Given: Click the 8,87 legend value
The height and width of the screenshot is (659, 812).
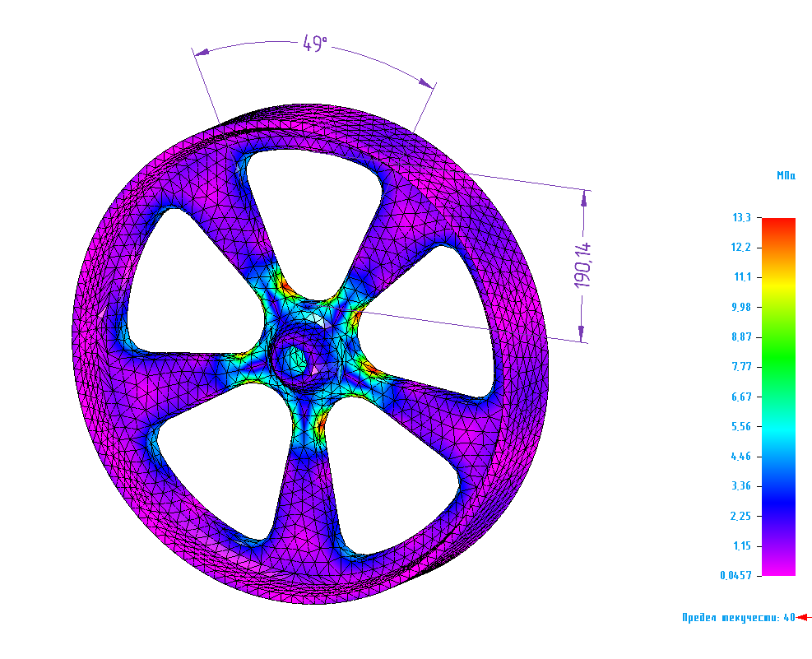Looking at the screenshot, I should point(741,337).
